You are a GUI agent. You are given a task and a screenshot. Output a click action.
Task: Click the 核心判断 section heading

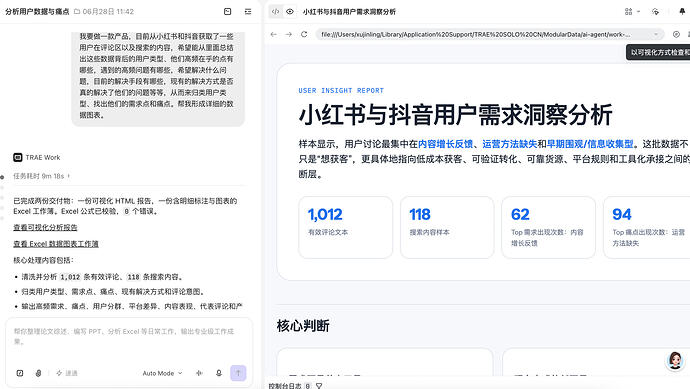[303, 326]
